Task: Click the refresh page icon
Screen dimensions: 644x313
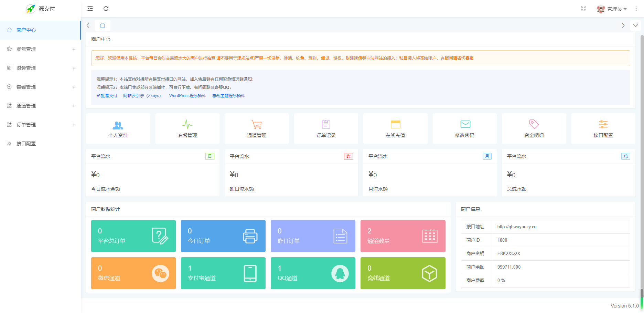Action: (106, 9)
